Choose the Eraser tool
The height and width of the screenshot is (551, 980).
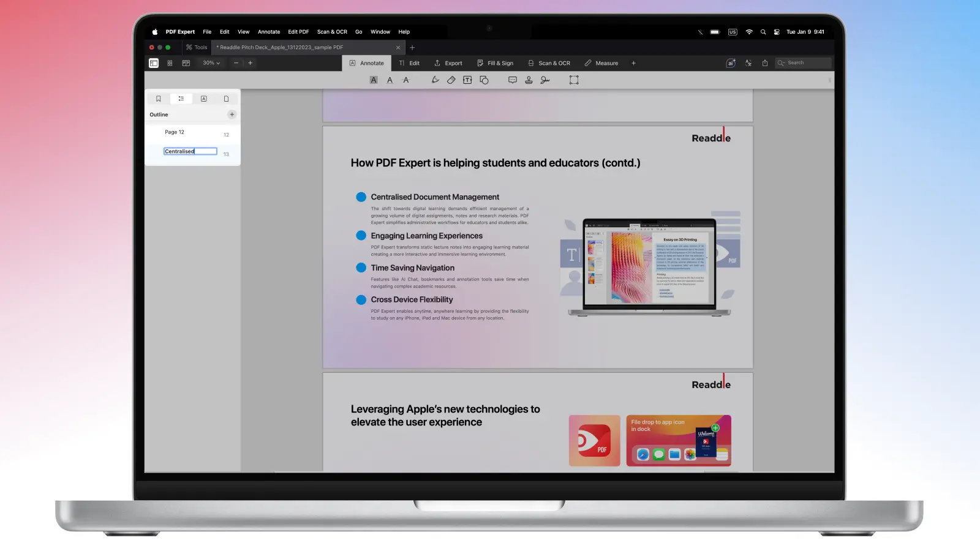point(451,80)
